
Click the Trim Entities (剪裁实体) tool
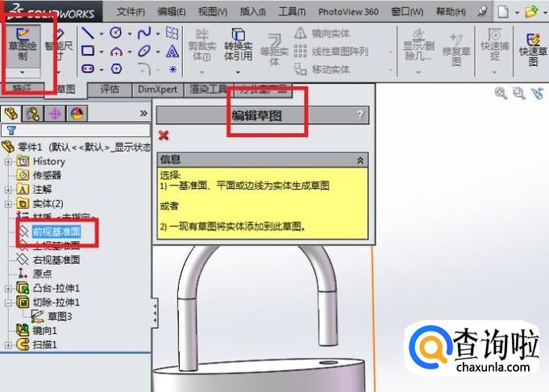[202, 45]
